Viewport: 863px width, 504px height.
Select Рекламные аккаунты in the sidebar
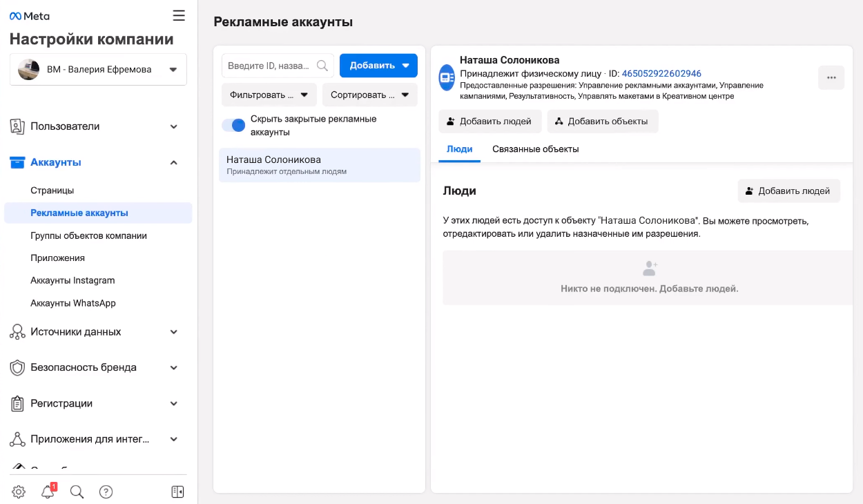click(98, 213)
